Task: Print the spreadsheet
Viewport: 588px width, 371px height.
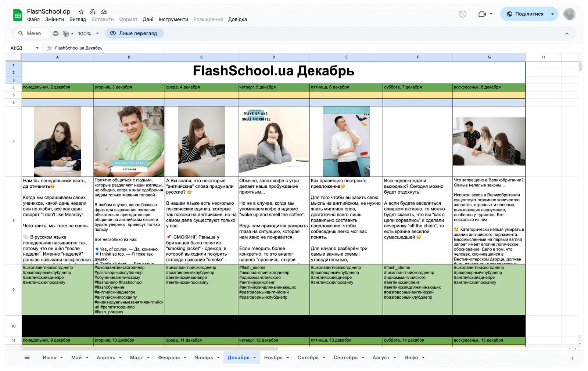Action: click(55, 33)
